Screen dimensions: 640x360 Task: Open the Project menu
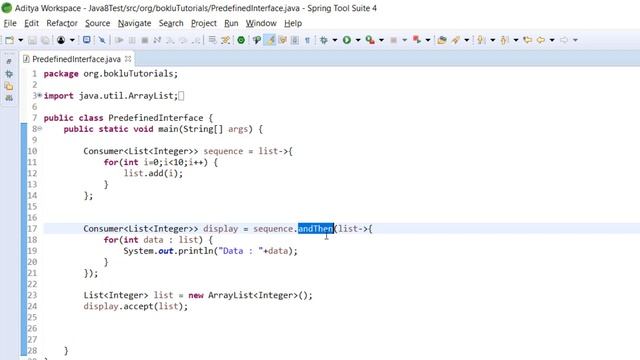204,23
